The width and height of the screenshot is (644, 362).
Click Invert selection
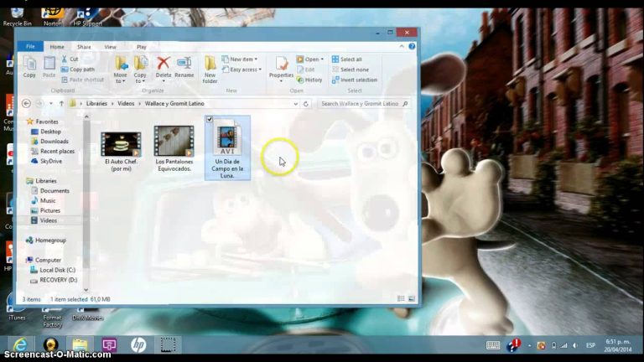click(x=355, y=80)
